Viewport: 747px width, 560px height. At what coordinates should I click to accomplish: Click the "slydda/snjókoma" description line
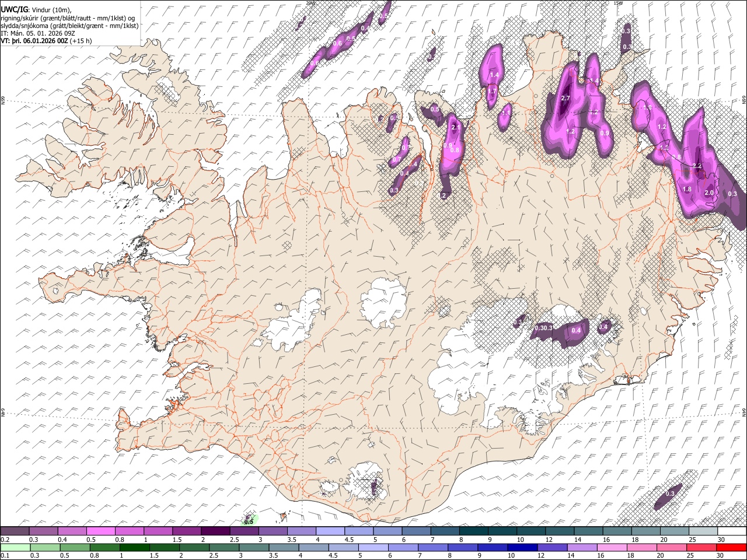69,26
